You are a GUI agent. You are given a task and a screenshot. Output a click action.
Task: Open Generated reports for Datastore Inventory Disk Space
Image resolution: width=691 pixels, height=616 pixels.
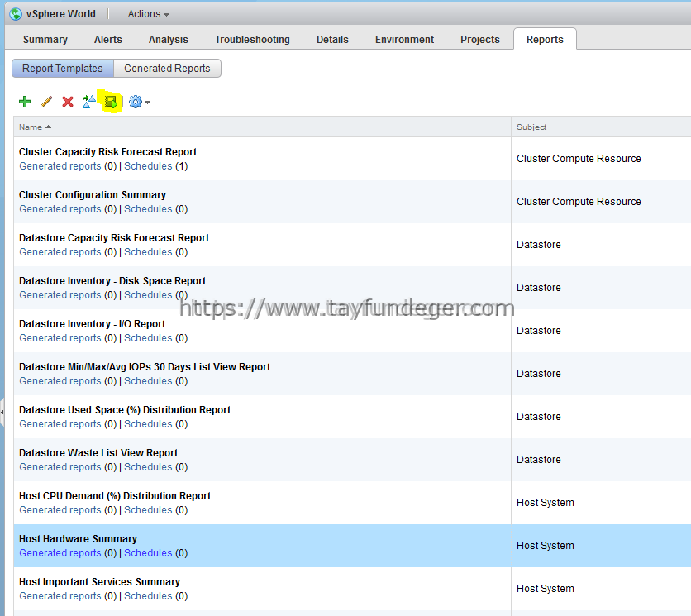tap(60, 295)
